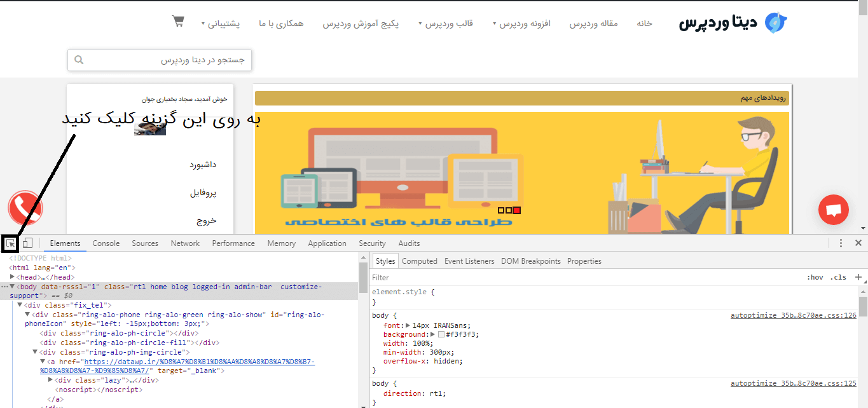
Task: Click the red phone call icon
Action: click(25, 207)
